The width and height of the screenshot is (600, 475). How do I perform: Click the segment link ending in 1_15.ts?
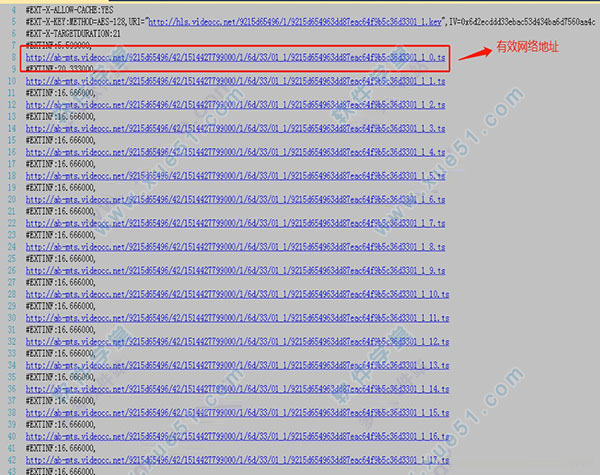(x=238, y=413)
